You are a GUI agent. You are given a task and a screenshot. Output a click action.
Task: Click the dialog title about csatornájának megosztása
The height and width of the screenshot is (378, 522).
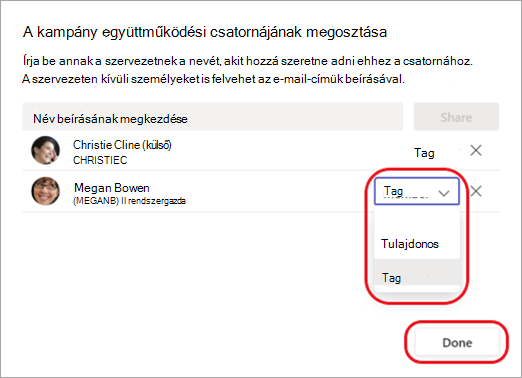[205, 32]
